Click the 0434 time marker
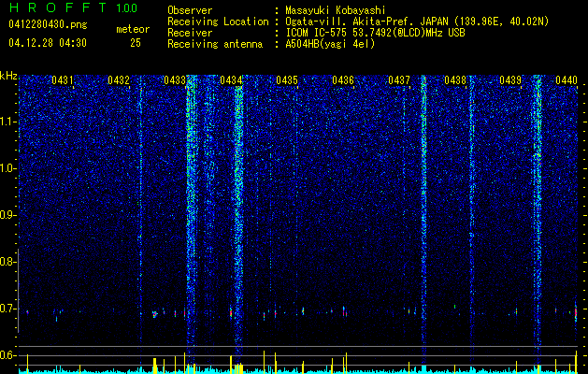The image size is (588, 374). pos(231,80)
